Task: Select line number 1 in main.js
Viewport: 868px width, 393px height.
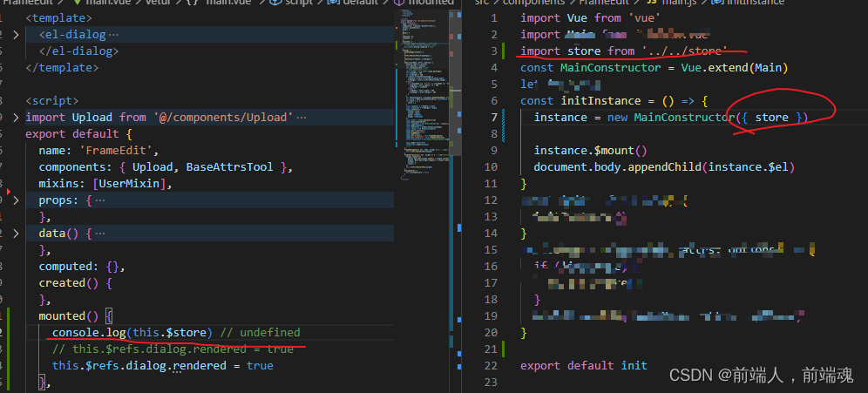Action: click(494, 18)
